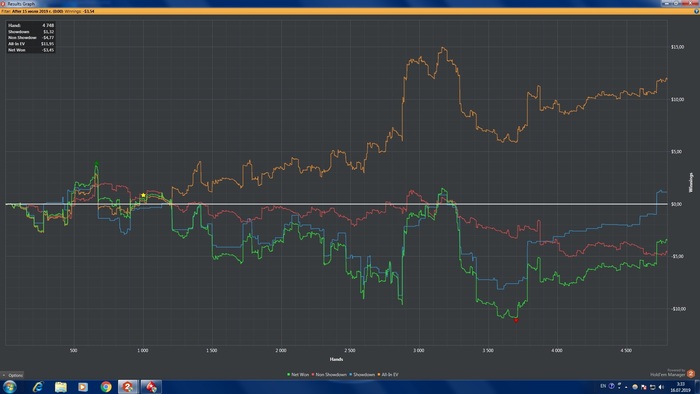Viewport: 700px width, 394px height.
Task: Click the 2 500 hands axis tick
Action: click(350, 350)
